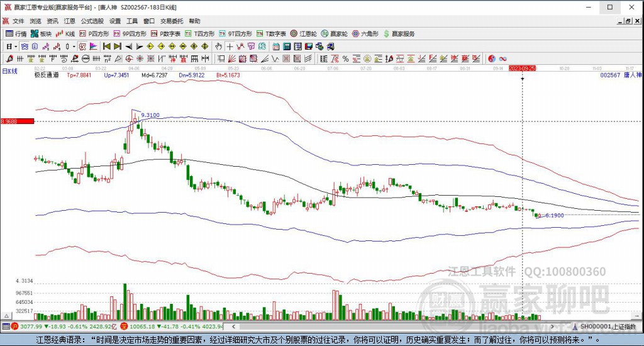Select the hand pan tool

(x=218, y=47)
